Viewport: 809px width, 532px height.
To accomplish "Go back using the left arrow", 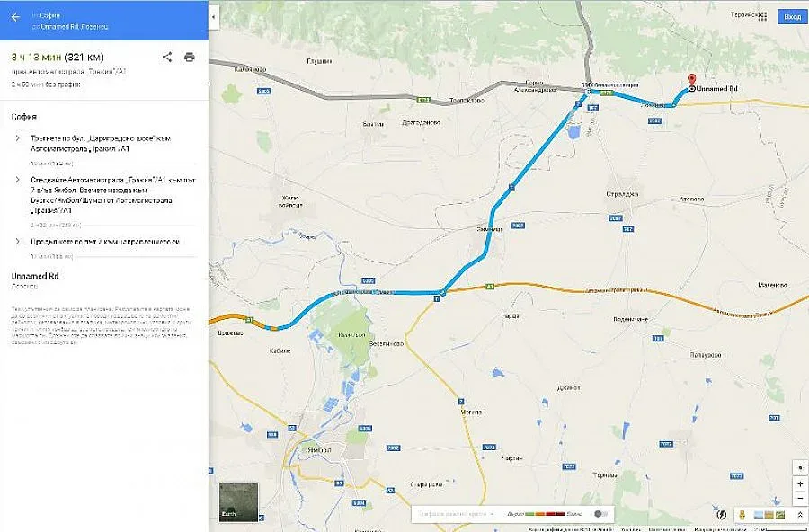I will (15, 17).
